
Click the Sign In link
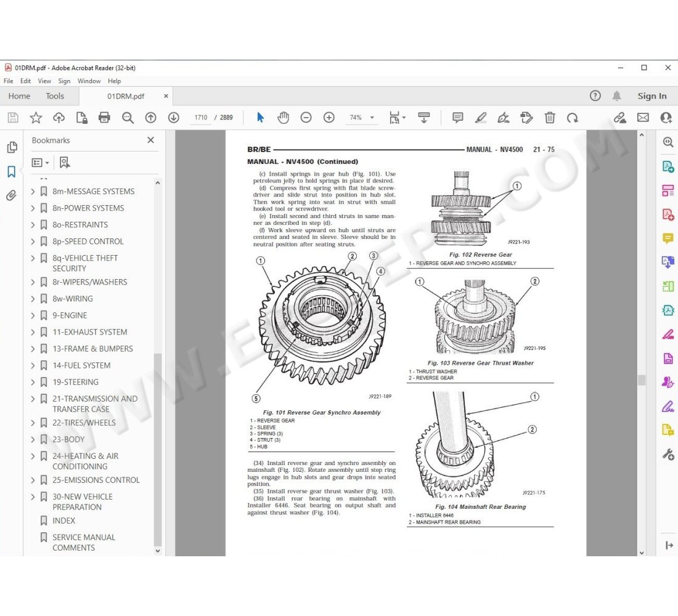(x=651, y=96)
